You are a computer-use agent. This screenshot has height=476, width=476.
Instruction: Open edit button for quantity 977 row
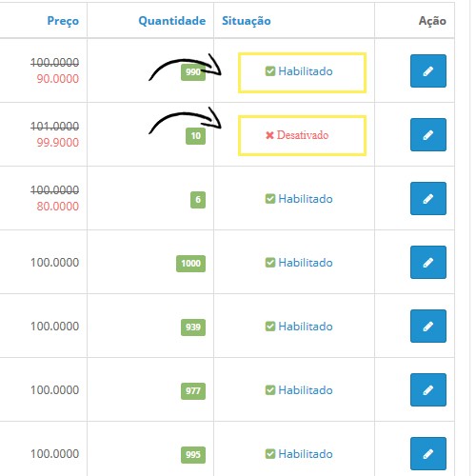point(428,389)
